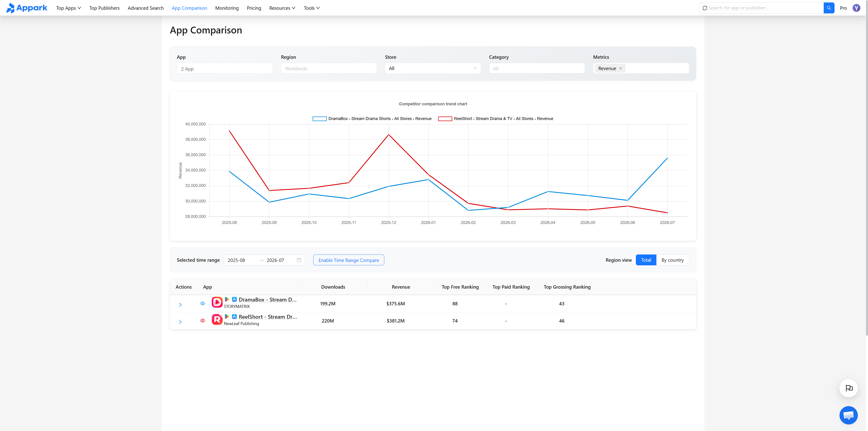Screen dimensions: 868x431
Task: Open the Resources menu dropdown
Action: point(282,8)
